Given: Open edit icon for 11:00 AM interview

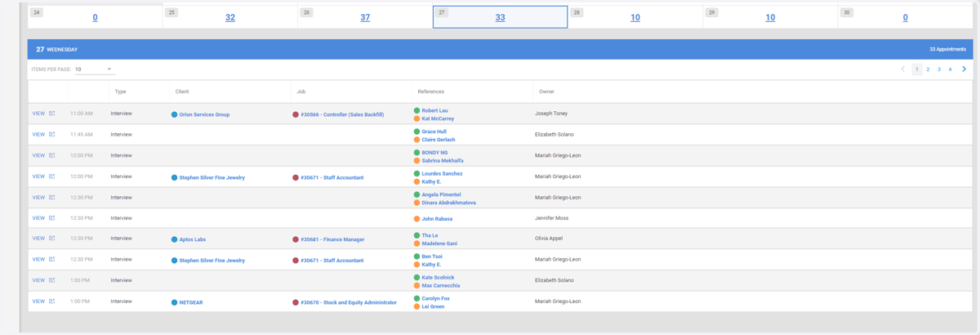Looking at the screenshot, I should click(52, 114).
